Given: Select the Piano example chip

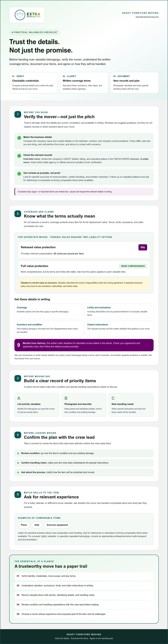Looking at the screenshot, I should point(24,525).
